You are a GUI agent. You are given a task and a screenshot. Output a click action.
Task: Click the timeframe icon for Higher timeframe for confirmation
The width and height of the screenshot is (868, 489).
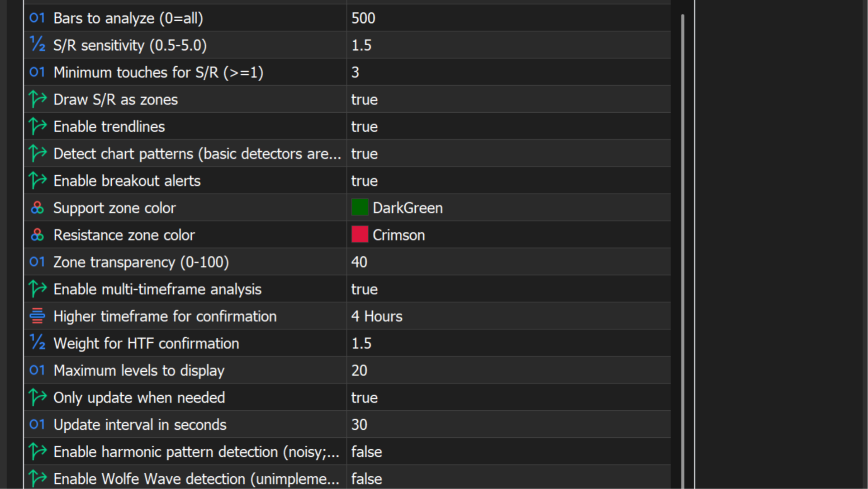pyautogui.click(x=37, y=316)
